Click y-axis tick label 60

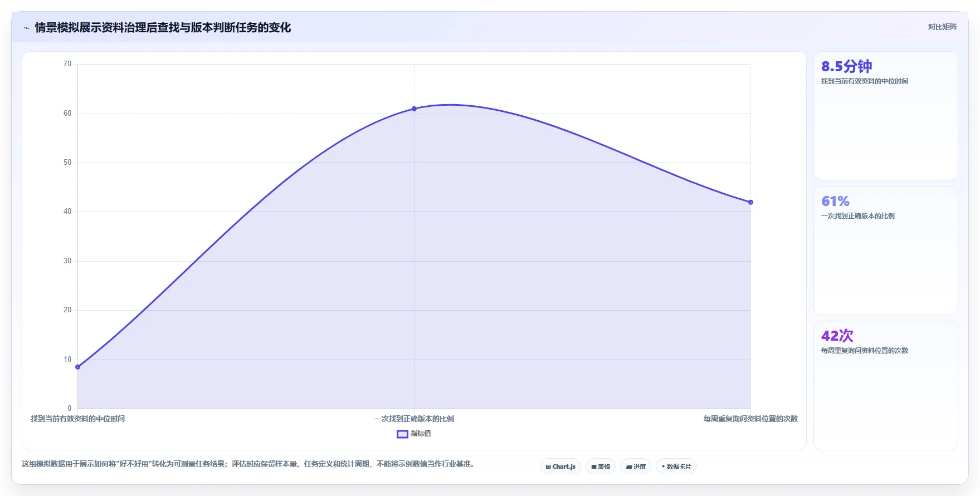[67, 114]
